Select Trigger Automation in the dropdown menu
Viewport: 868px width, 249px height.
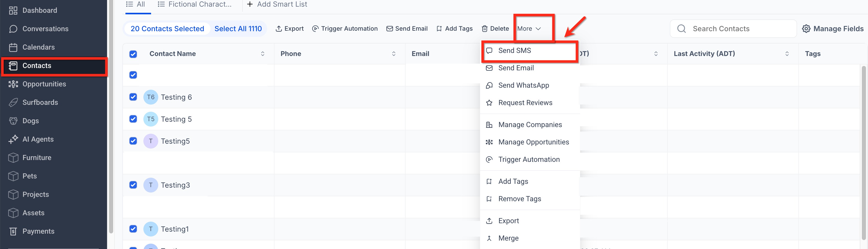point(530,160)
